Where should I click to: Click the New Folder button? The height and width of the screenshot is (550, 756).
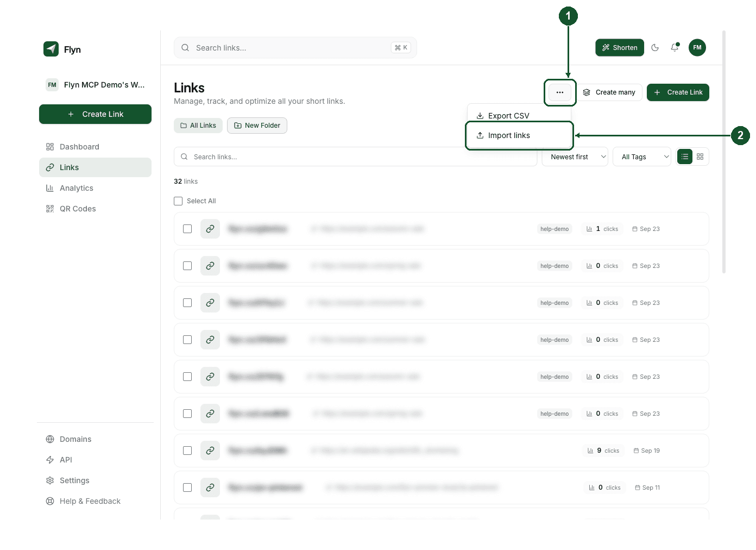(x=257, y=126)
